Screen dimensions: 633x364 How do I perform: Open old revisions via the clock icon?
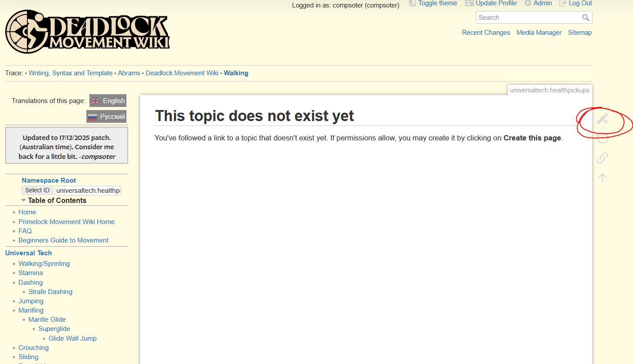603,138
